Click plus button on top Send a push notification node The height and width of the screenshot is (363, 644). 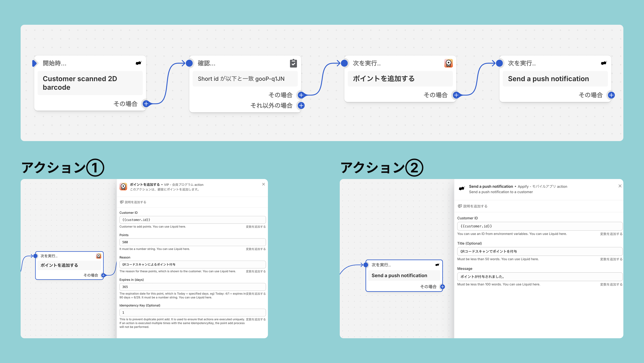(611, 95)
